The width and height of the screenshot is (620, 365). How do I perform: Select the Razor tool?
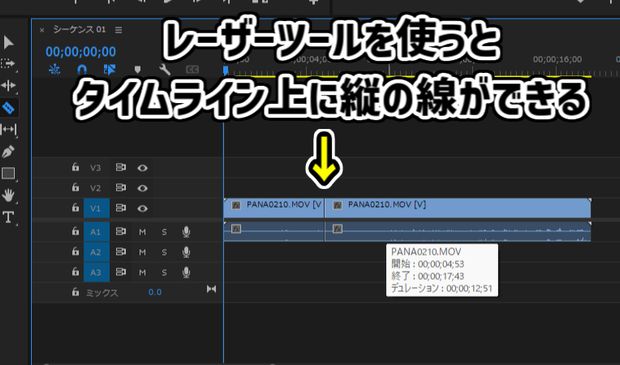(x=9, y=107)
